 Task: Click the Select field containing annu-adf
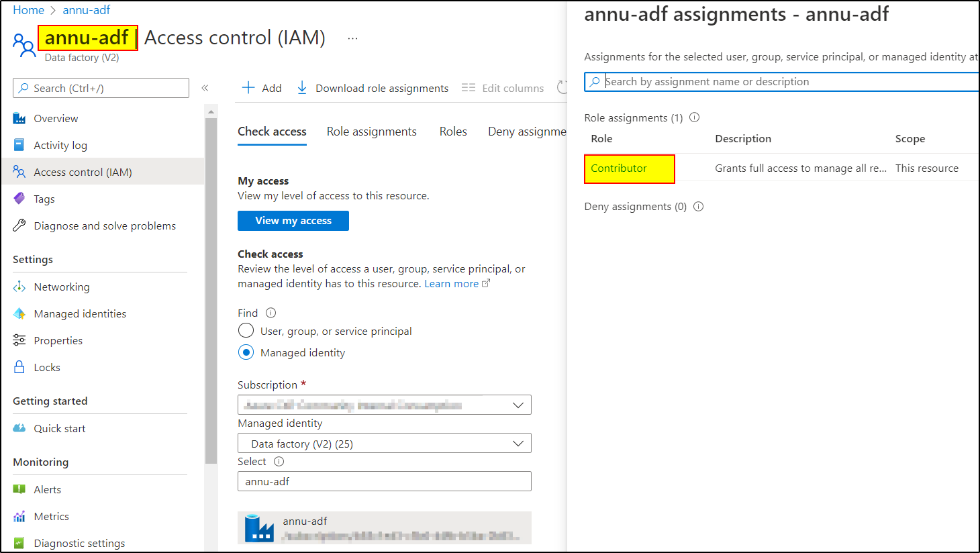point(385,481)
